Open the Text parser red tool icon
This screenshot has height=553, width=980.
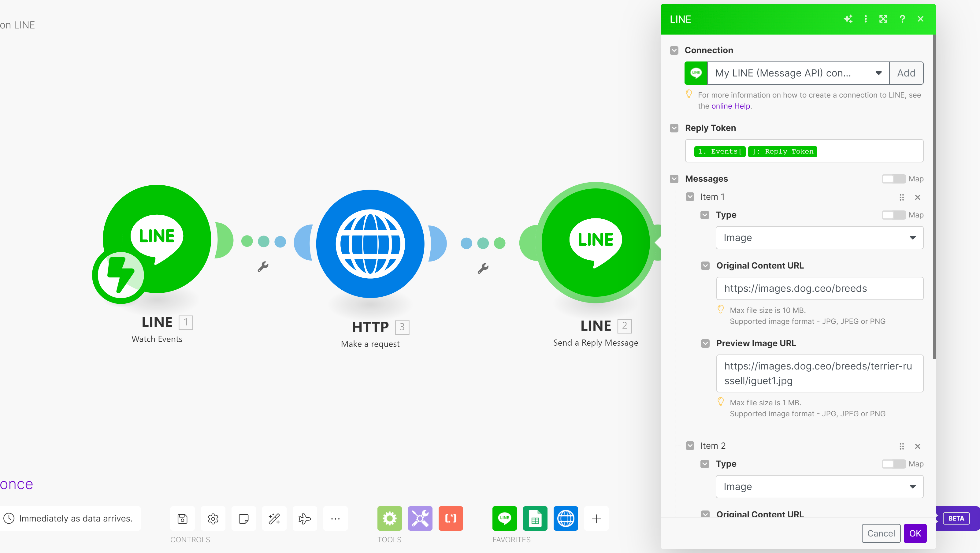(451, 518)
